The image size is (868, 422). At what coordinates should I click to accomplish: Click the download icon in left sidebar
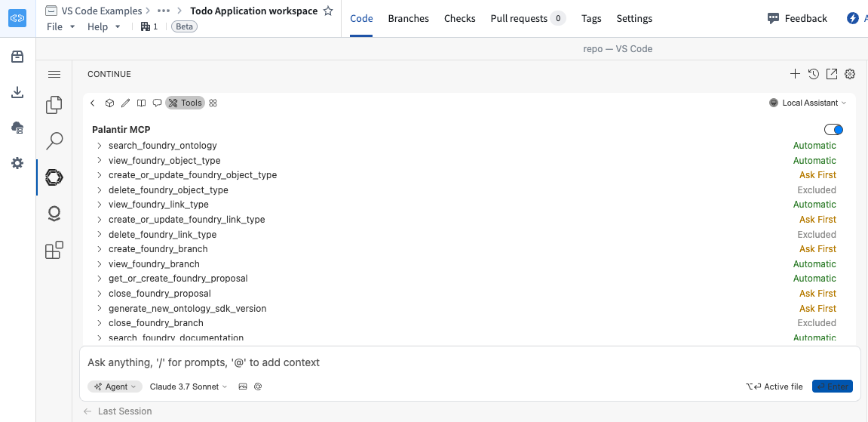coord(17,92)
